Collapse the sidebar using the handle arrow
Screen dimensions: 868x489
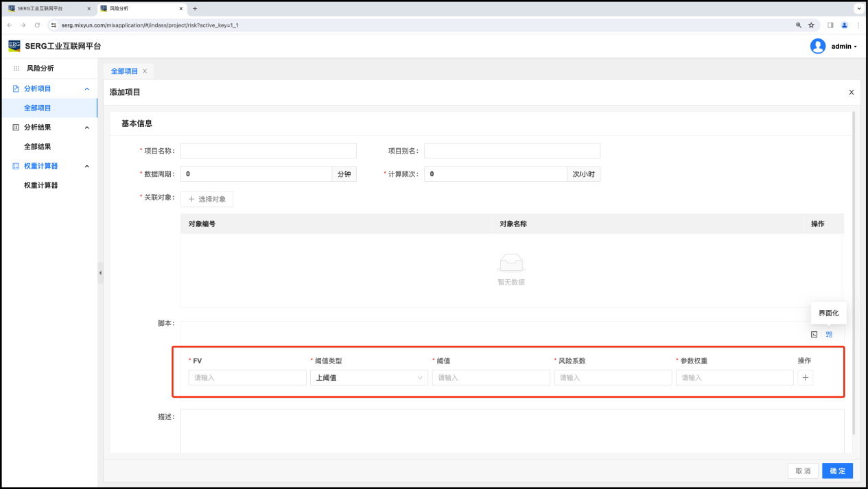coord(100,273)
